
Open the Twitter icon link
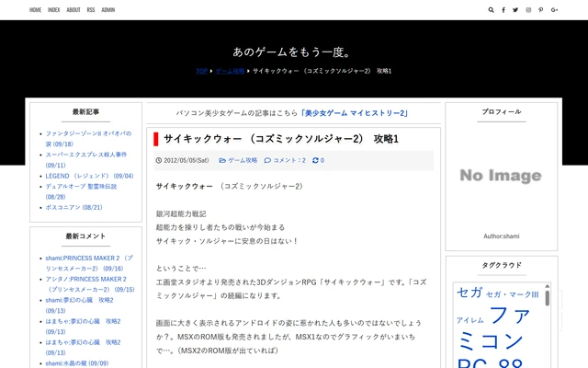[x=515, y=10]
